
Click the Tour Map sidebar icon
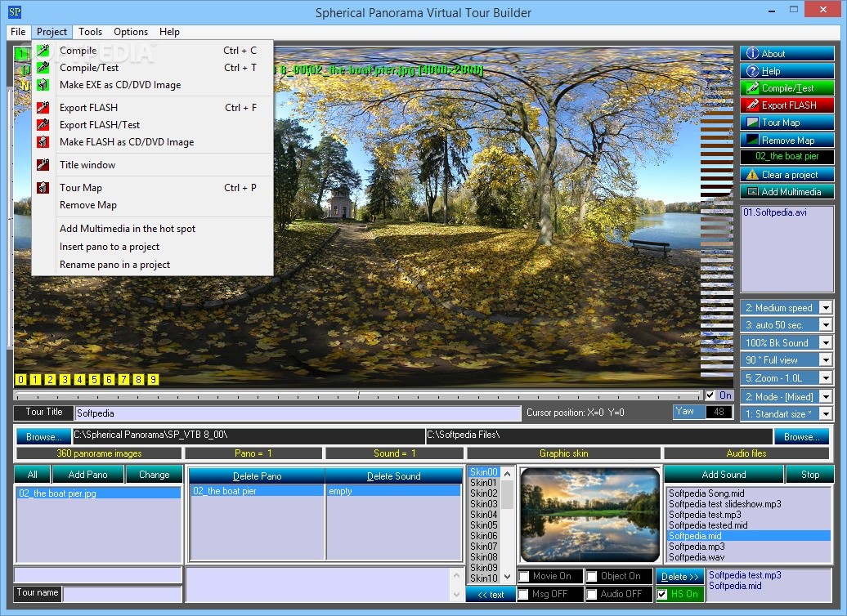(x=752, y=123)
